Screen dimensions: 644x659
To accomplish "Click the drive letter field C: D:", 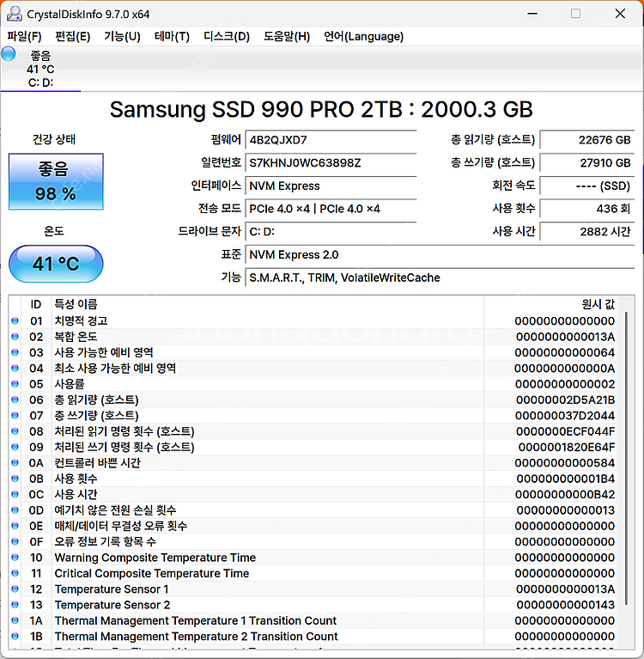I will click(x=331, y=232).
